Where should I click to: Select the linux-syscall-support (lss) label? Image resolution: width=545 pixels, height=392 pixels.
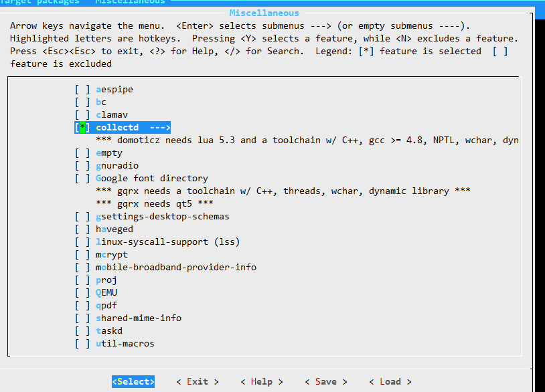click(168, 242)
